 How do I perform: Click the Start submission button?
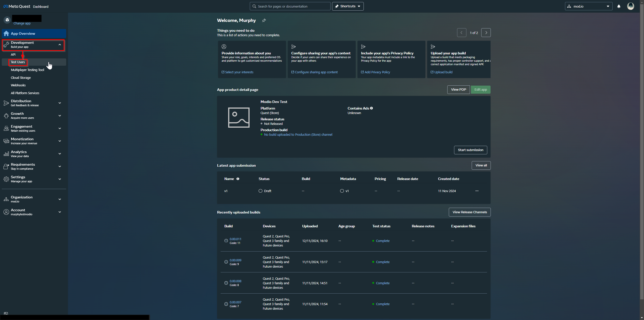(x=470, y=150)
